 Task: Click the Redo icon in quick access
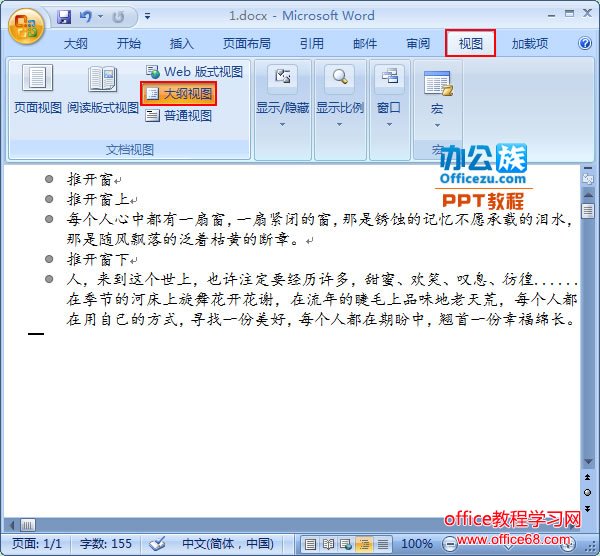pyautogui.click(x=118, y=17)
